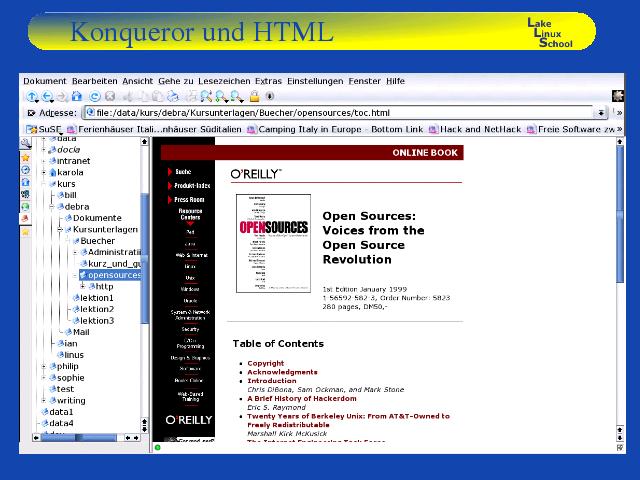Select the Mail folder in tree
Screen dimensions: 640x480
tap(77, 332)
